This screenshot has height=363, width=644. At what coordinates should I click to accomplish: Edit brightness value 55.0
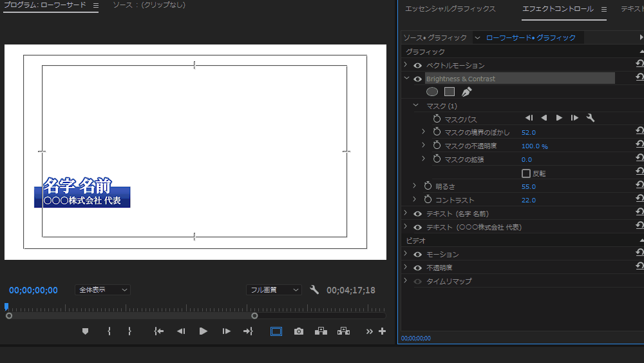click(x=529, y=186)
